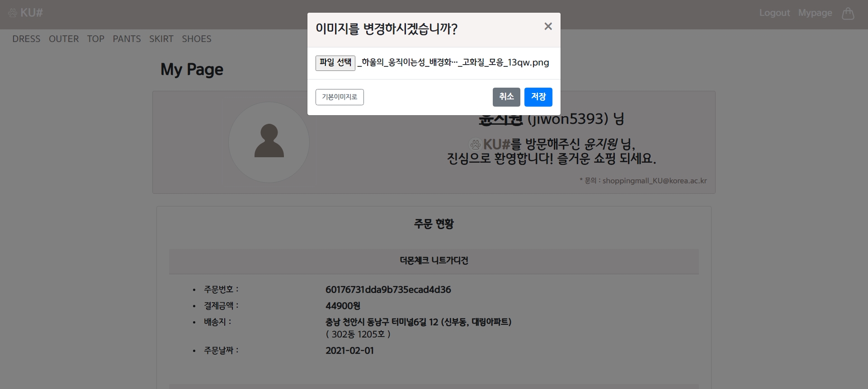Open the DRESS category
This screenshot has height=389, width=868.
(x=26, y=39)
